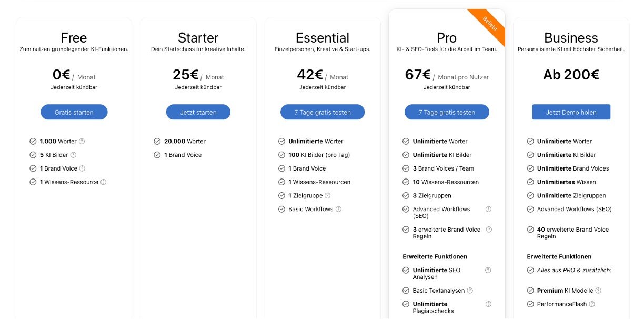Request demo via Jetzt Demo holen
Image resolution: width=644 pixels, height=319 pixels.
click(571, 112)
